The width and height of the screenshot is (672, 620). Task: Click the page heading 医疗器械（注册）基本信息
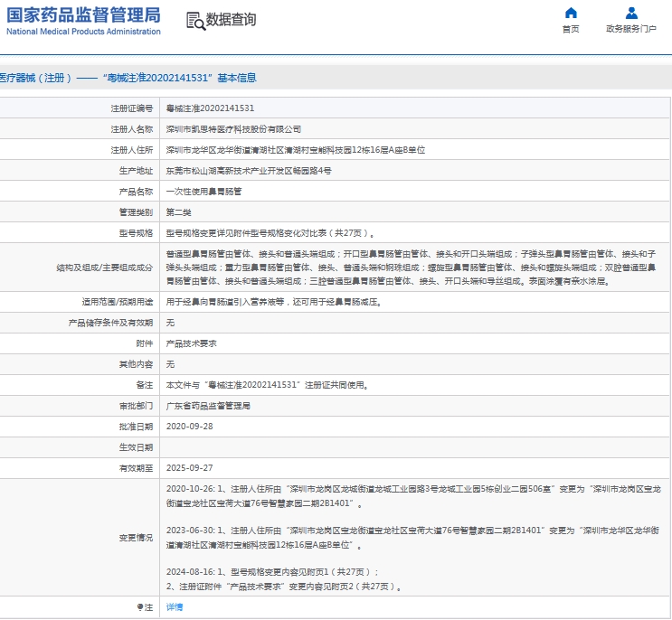point(128,78)
